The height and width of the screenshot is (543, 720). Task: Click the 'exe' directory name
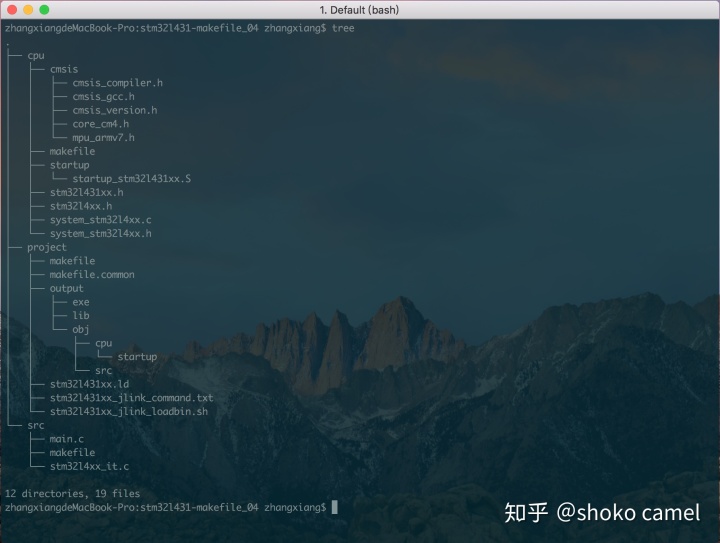(x=81, y=302)
